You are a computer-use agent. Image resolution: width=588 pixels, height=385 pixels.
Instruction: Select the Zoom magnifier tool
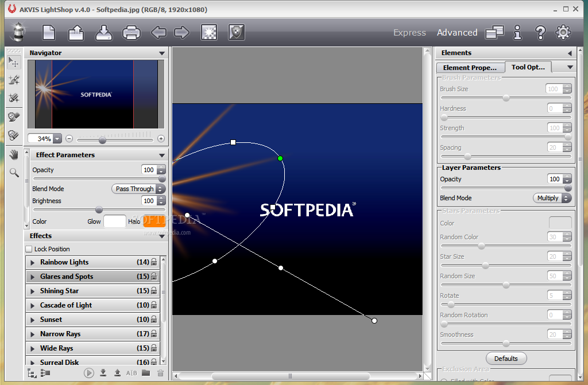(14, 173)
